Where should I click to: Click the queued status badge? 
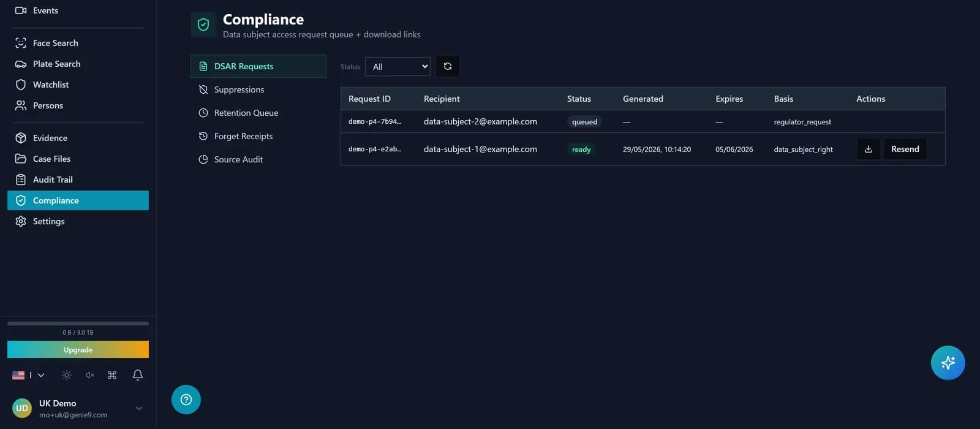(584, 122)
